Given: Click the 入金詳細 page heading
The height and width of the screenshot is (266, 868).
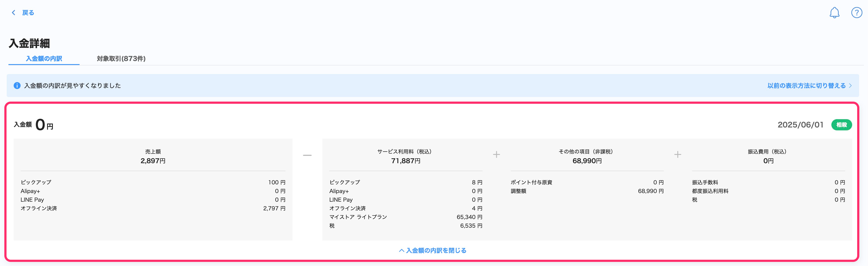Looking at the screenshot, I should [x=29, y=44].
